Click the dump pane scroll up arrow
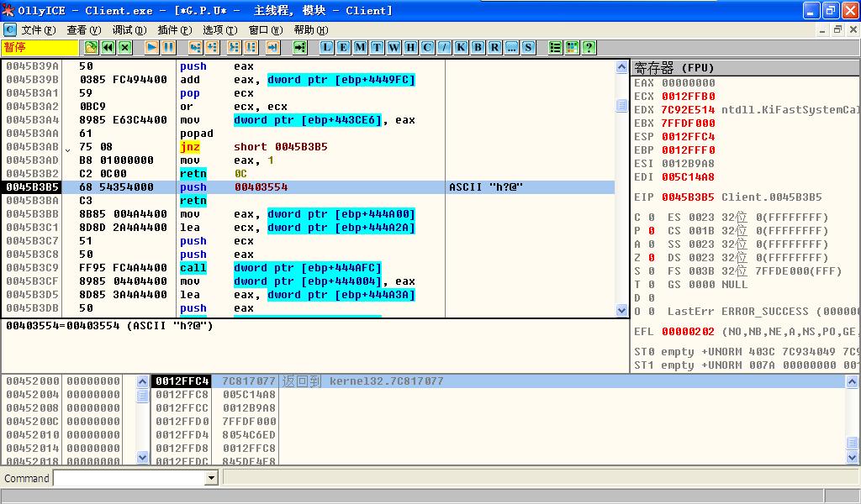861x504 pixels. point(142,381)
